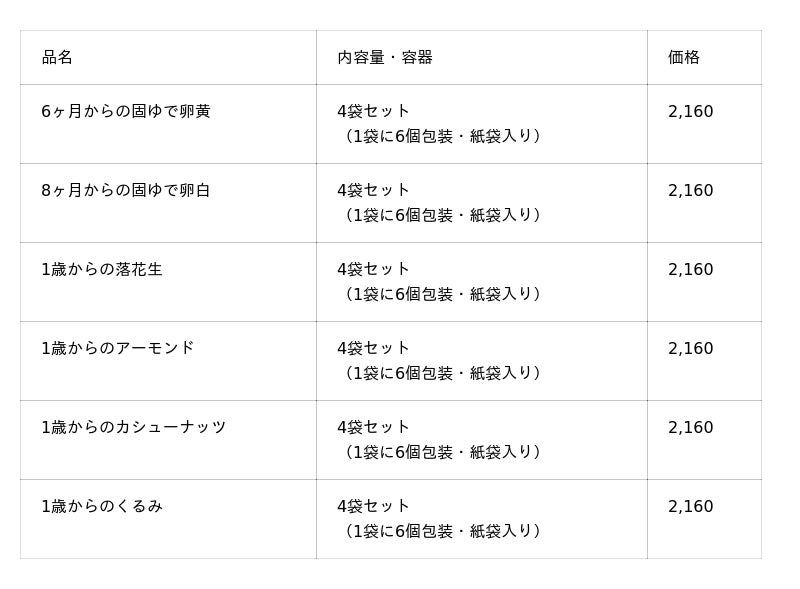Click the 2,160 price for 固ゆで卵黄

click(691, 112)
